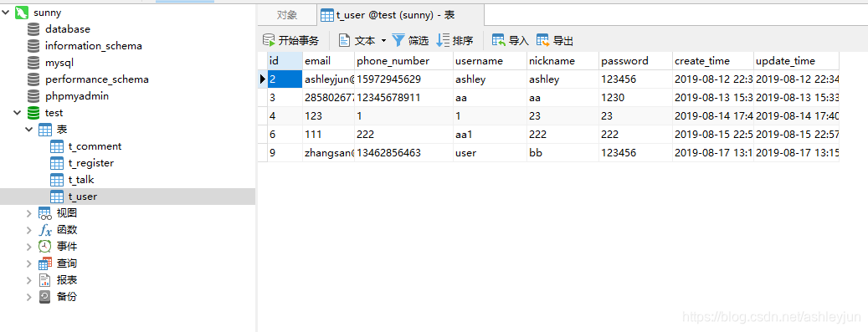Click the mysql database icon

pos(33,63)
